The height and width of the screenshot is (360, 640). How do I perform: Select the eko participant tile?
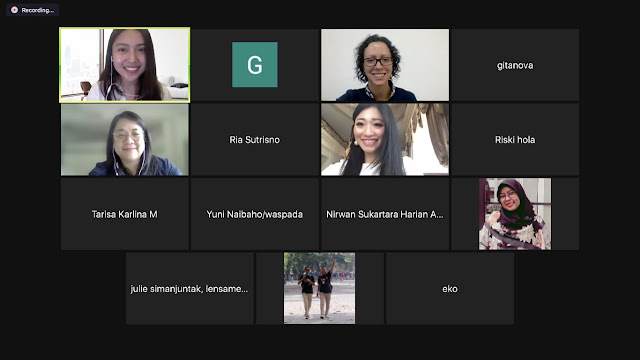[x=450, y=288]
